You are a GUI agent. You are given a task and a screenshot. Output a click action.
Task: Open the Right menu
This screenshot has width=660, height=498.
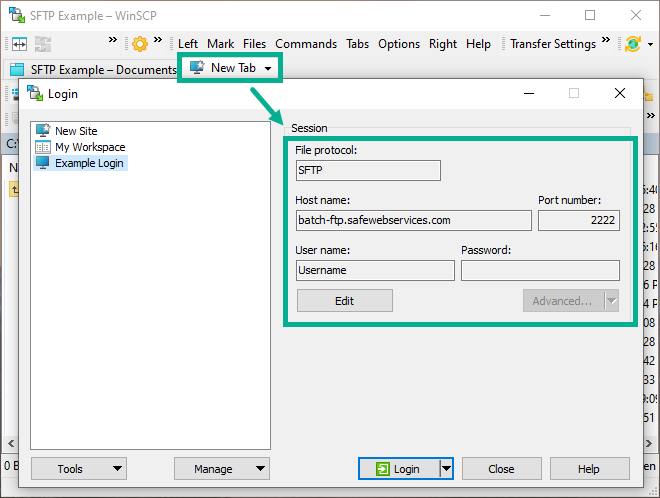443,44
